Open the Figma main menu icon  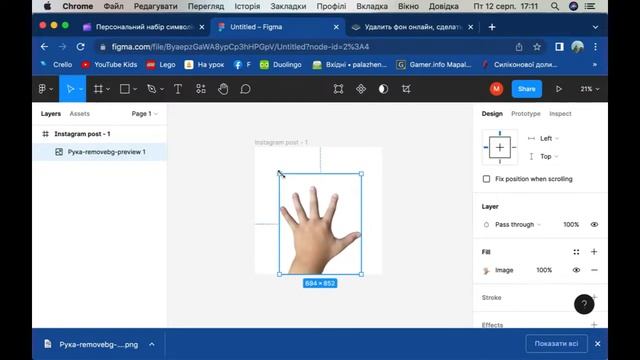(x=42, y=89)
